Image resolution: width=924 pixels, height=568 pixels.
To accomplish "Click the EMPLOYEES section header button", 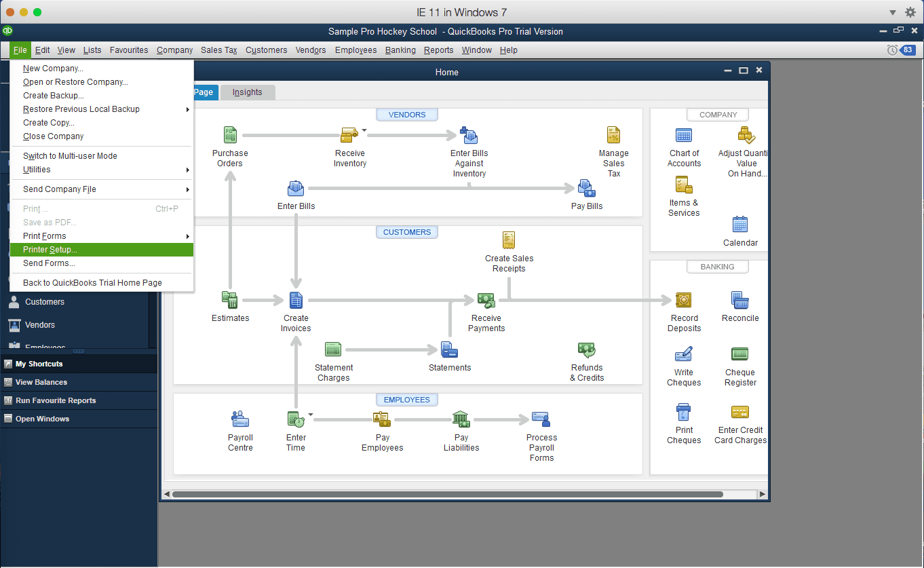I will [x=407, y=400].
